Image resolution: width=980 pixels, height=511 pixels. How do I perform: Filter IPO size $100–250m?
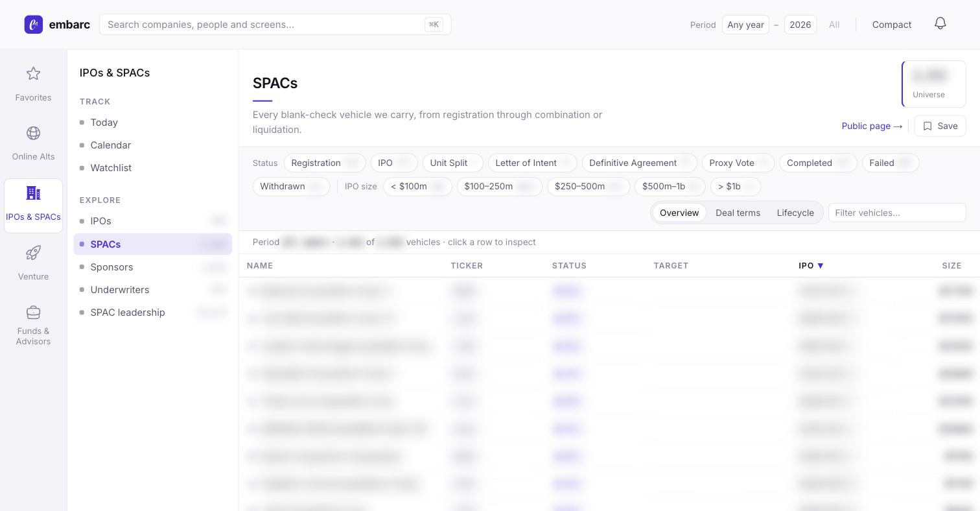pos(499,186)
